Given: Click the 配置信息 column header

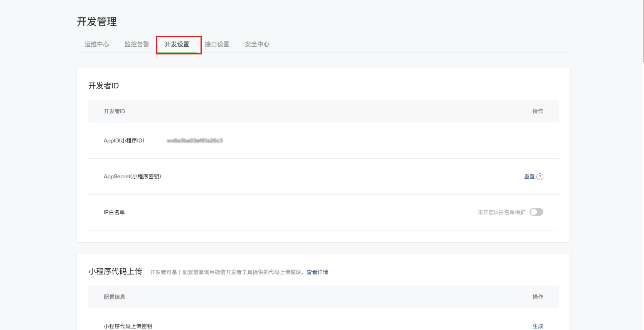Looking at the screenshot, I should pos(115,297).
